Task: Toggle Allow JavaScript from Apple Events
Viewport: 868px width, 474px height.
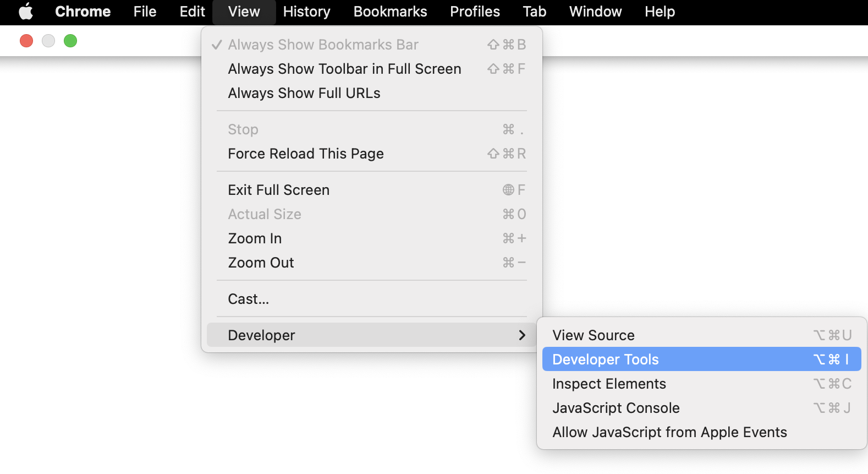Action: click(x=701, y=432)
